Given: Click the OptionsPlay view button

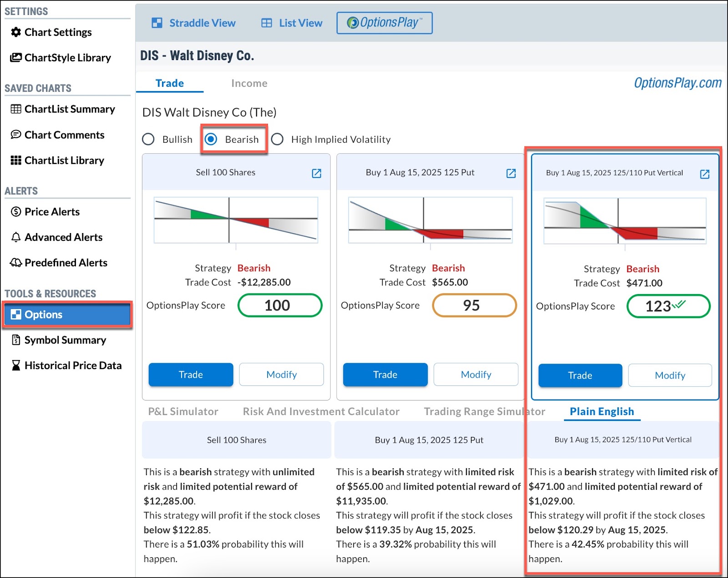Looking at the screenshot, I should (x=384, y=23).
